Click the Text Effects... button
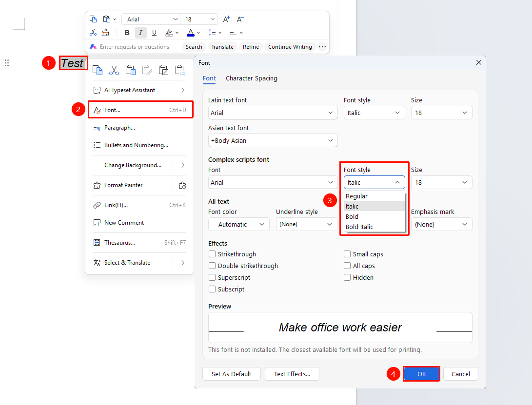 pos(292,374)
